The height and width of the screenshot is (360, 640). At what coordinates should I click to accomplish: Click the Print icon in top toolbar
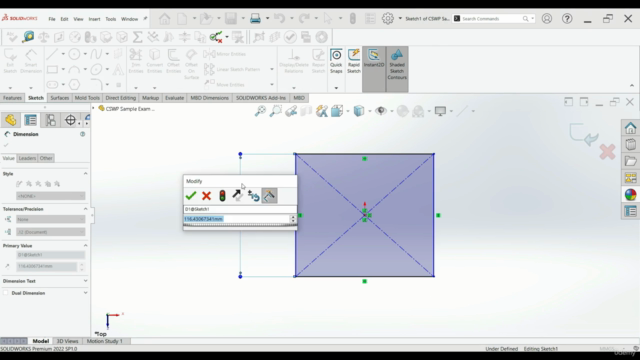point(255,18)
